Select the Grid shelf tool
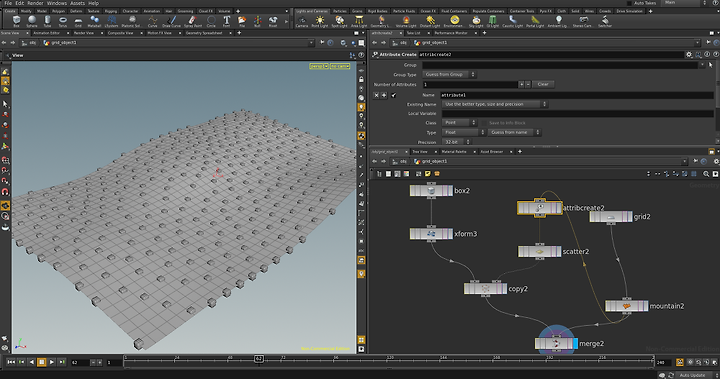The image size is (720, 379). click(x=78, y=21)
